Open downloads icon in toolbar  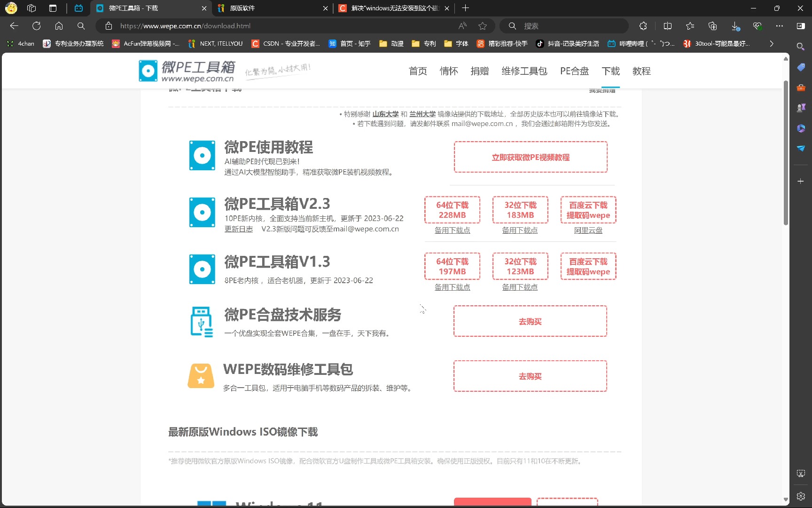click(x=735, y=26)
